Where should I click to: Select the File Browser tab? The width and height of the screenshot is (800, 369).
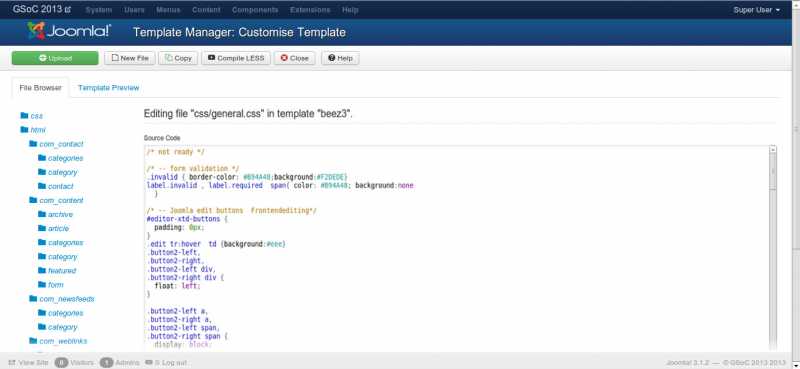pos(41,88)
